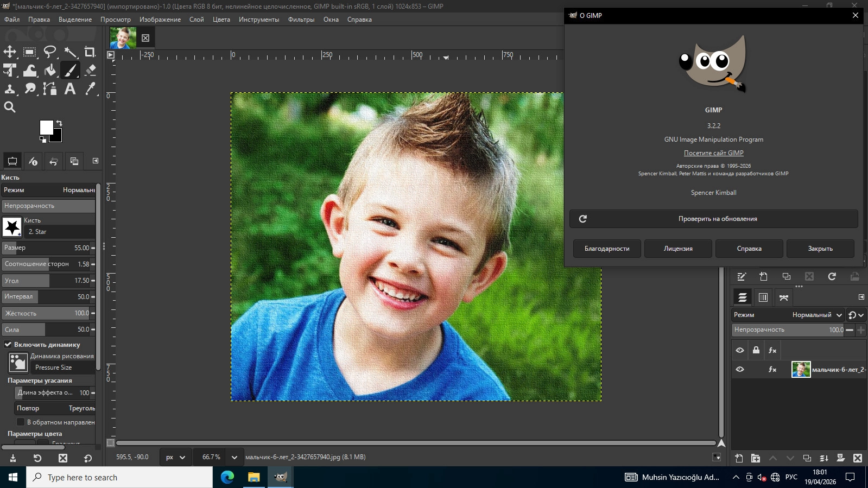Click the Проверить на обновления button

(713, 219)
